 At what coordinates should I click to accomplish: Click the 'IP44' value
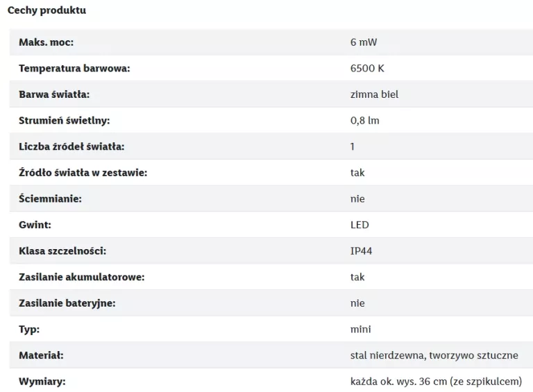click(362, 251)
